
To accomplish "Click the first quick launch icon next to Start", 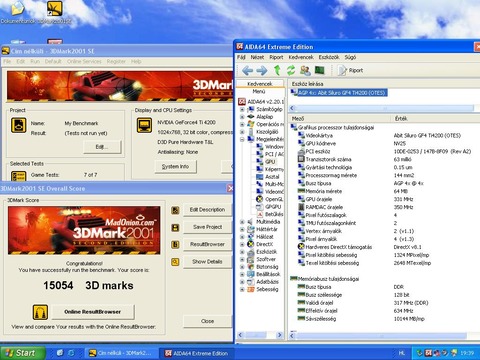I will coord(60,353).
